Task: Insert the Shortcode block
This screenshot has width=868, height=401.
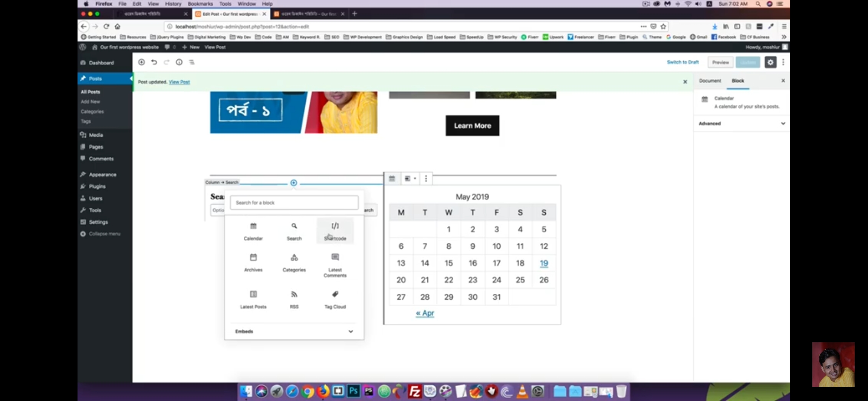Action: [335, 231]
